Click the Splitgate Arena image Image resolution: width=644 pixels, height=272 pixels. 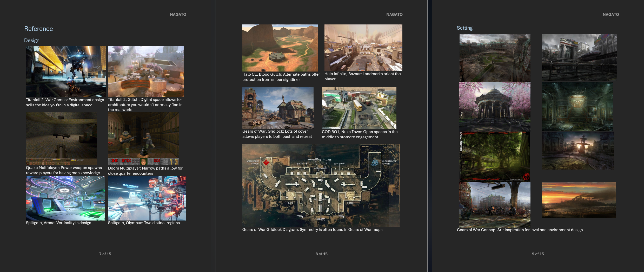[65, 198]
